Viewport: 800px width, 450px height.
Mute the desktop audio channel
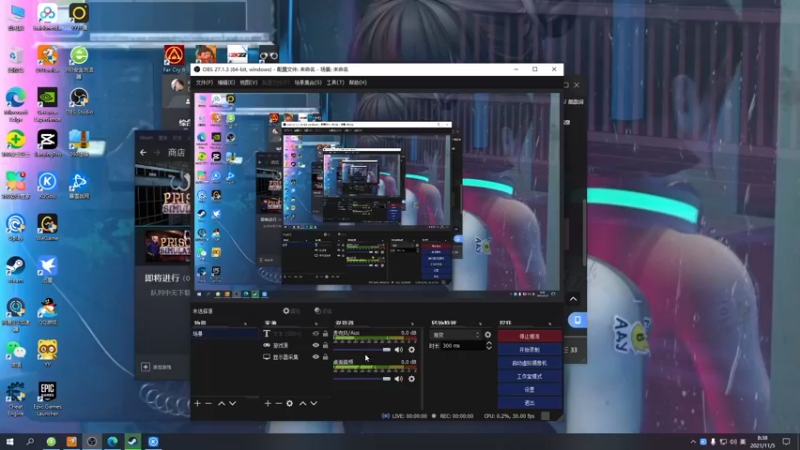click(x=398, y=379)
